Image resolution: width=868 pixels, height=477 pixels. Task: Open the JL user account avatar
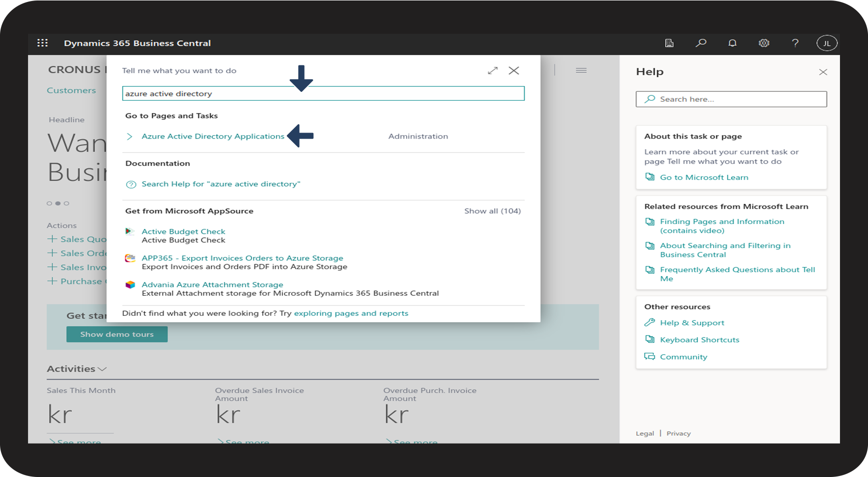pos(827,43)
